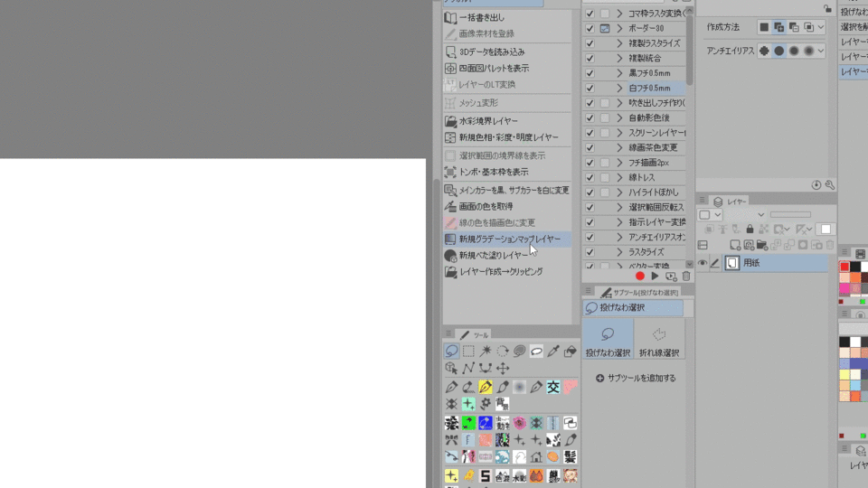Start recording an auto action
The height and width of the screenshot is (488, 868).
pos(640,277)
